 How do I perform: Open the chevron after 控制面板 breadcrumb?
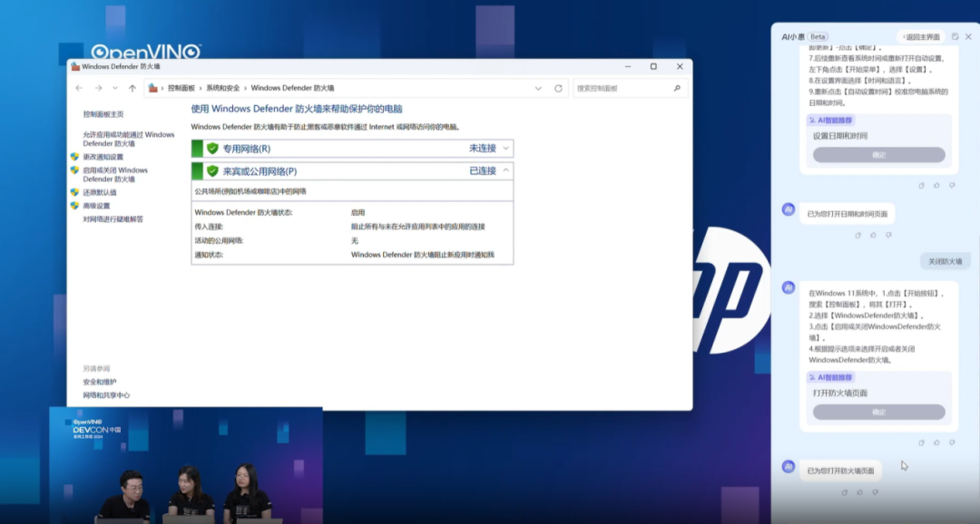tap(201, 88)
